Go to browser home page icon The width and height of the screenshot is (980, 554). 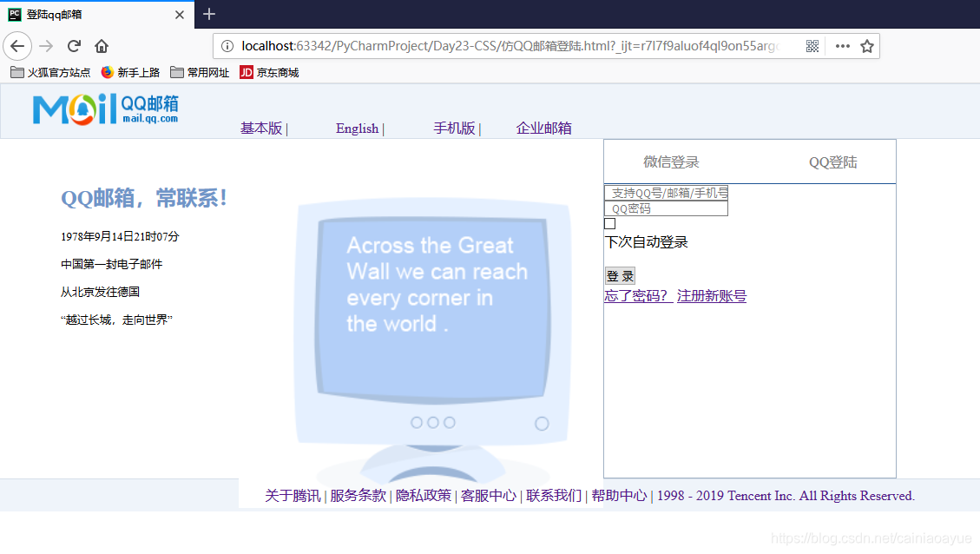click(x=102, y=46)
